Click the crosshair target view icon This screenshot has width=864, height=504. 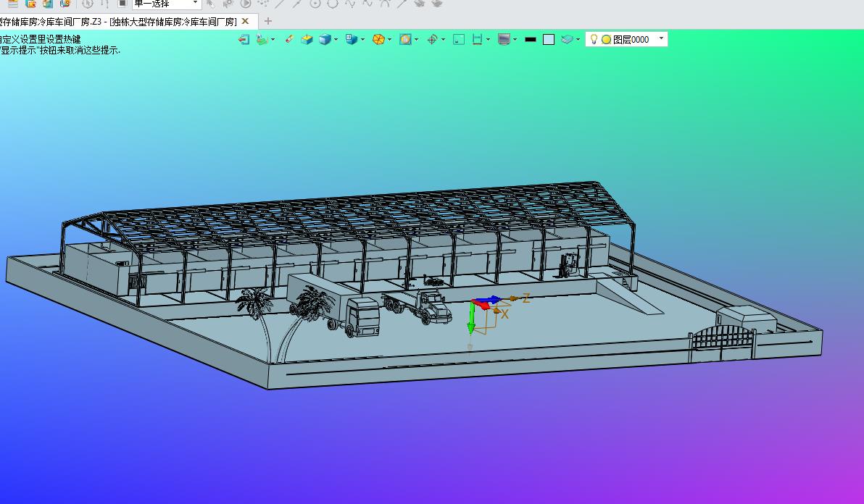(x=433, y=40)
